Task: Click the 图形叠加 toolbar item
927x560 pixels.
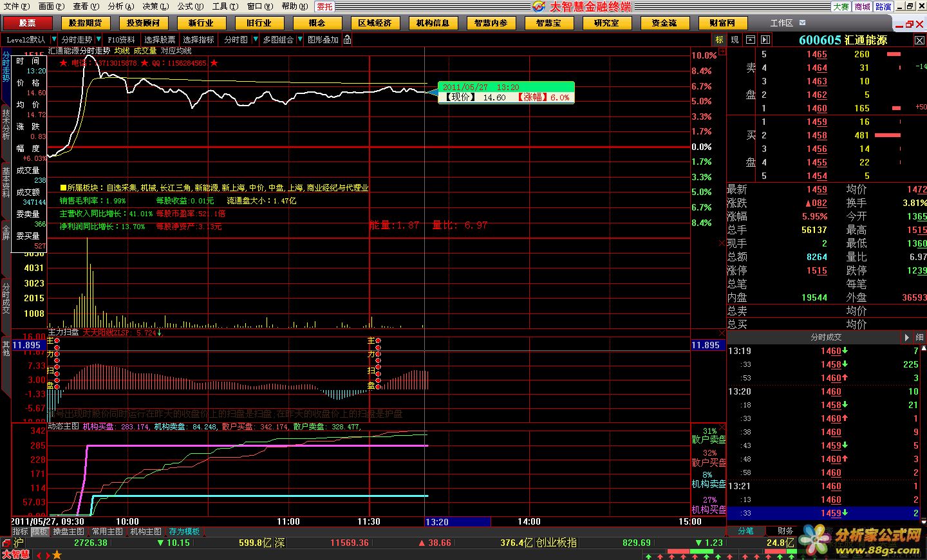Action: (x=323, y=39)
